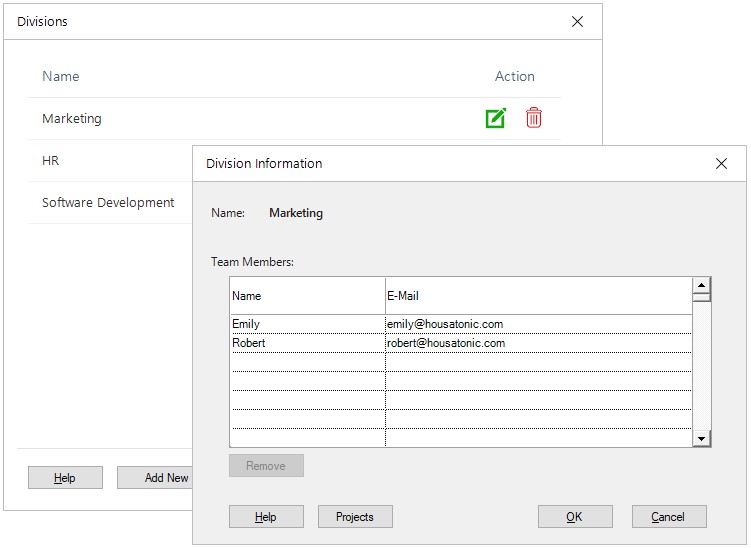Select team member Emily name cell
The height and width of the screenshot is (548, 751).
(308, 324)
